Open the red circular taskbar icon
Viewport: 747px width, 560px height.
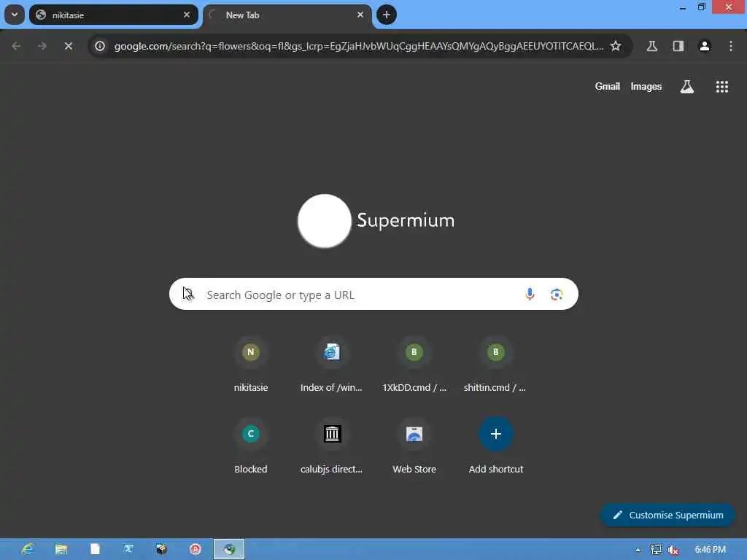coord(196,549)
